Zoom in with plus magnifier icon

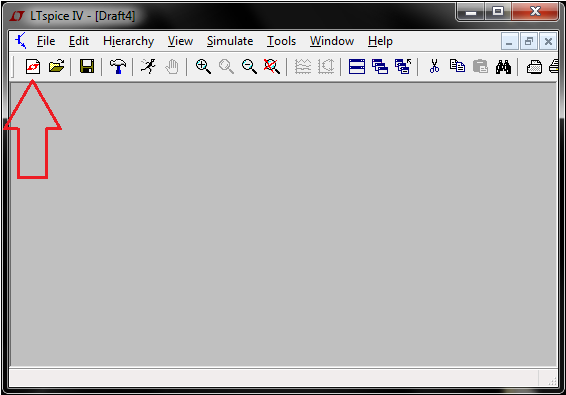pyautogui.click(x=203, y=67)
